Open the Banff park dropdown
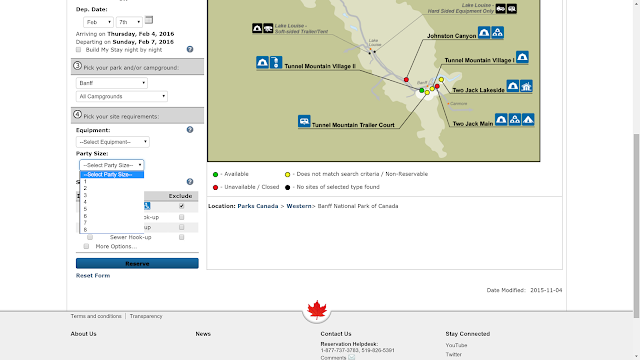Image resolution: width=640 pixels, height=360 pixels. [x=111, y=83]
